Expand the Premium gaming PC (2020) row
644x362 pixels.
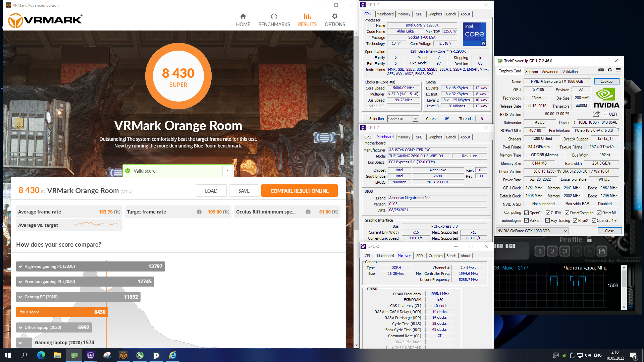[x=85, y=282]
